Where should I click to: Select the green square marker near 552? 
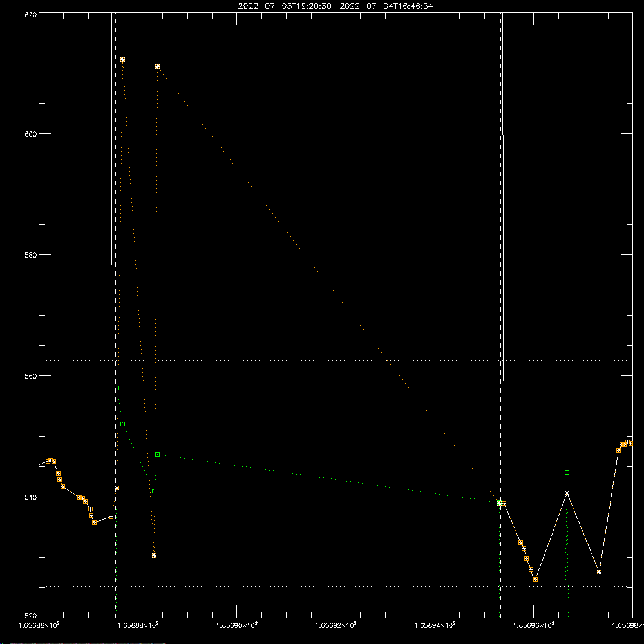click(x=122, y=424)
